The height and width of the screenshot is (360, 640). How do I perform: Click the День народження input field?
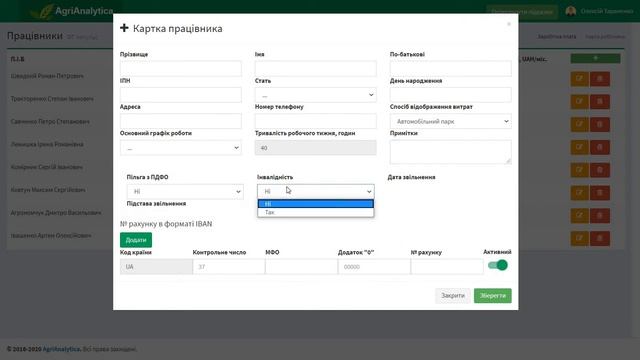click(451, 95)
